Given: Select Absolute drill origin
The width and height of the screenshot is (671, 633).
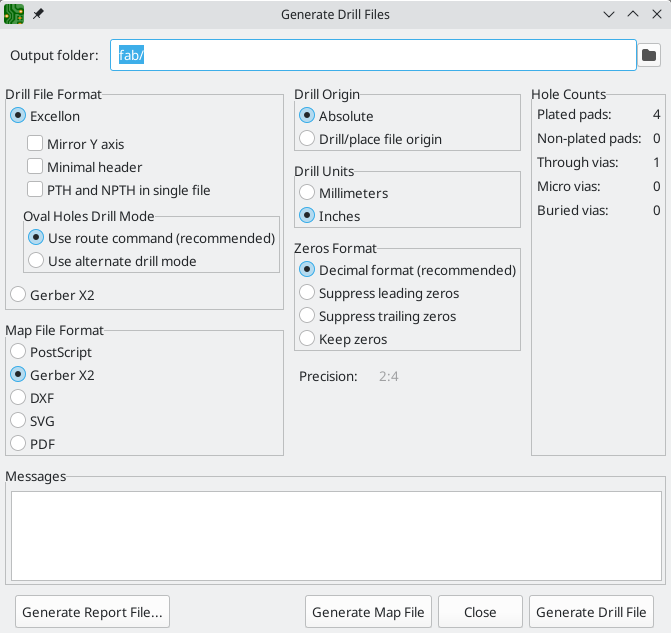Looking at the screenshot, I should pyautogui.click(x=336, y=116).
